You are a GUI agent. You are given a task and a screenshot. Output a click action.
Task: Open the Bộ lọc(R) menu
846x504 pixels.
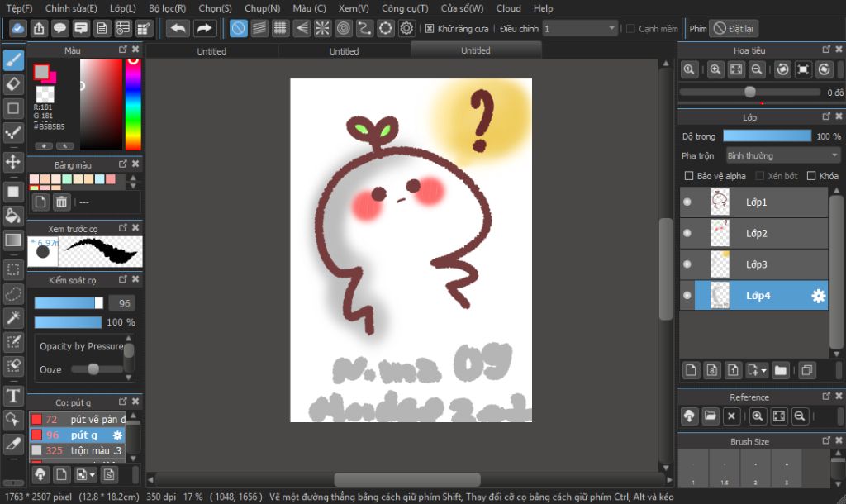point(167,8)
